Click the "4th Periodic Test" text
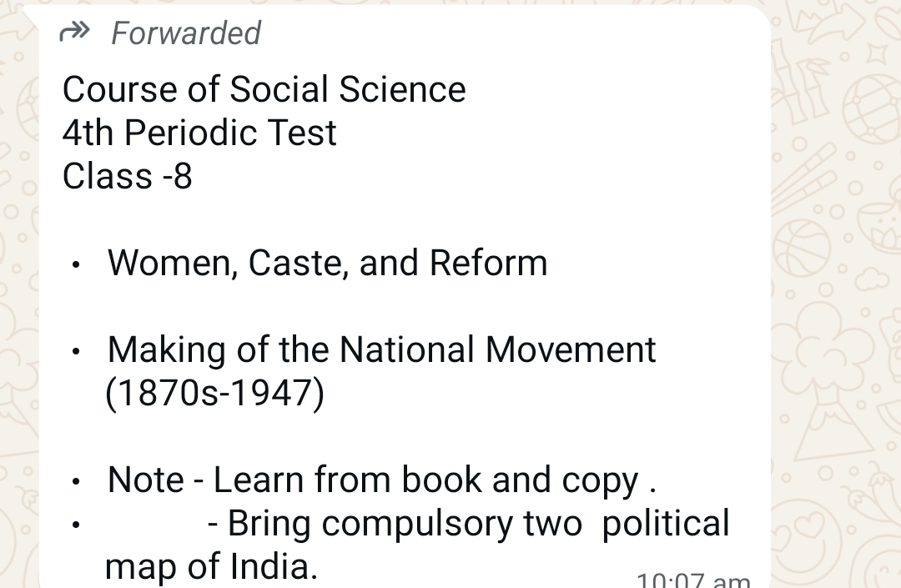 [199, 133]
